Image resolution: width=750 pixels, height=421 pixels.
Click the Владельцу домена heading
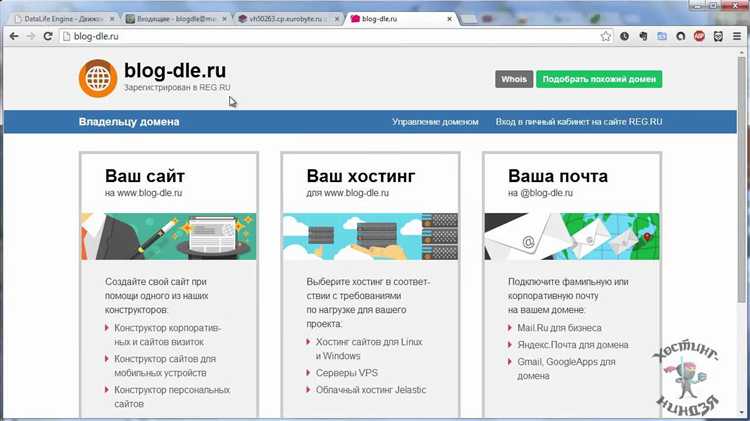pyautogui.click(x=129, y=122)
